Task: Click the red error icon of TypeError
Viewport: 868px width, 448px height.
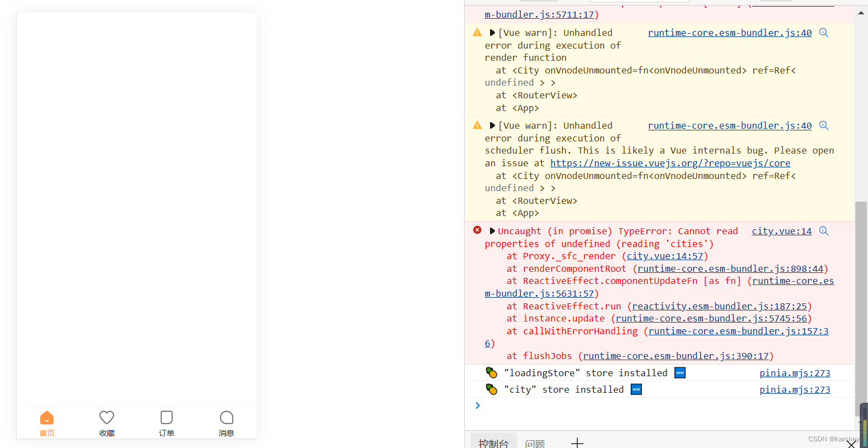Action: 477,230
